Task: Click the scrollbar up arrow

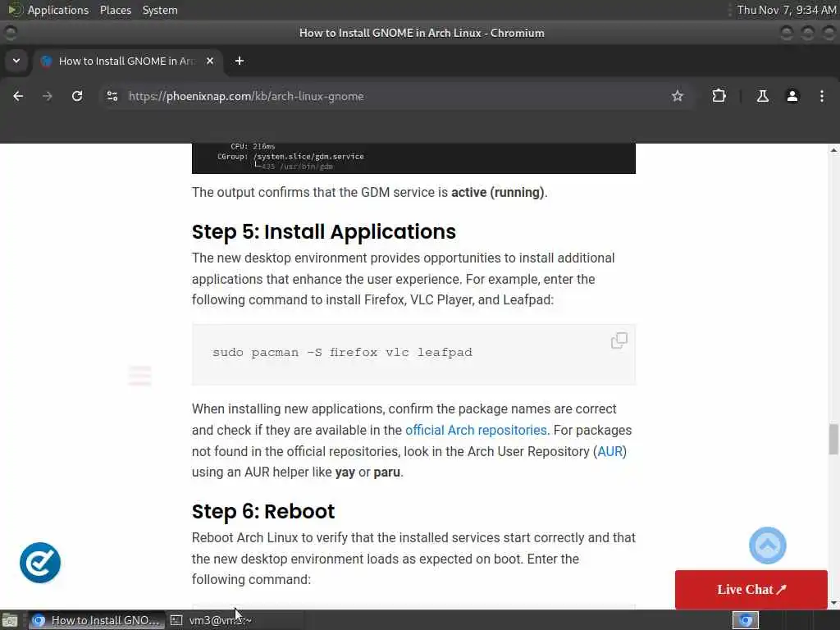Action: pyautogui.click(x=833, y=150)
